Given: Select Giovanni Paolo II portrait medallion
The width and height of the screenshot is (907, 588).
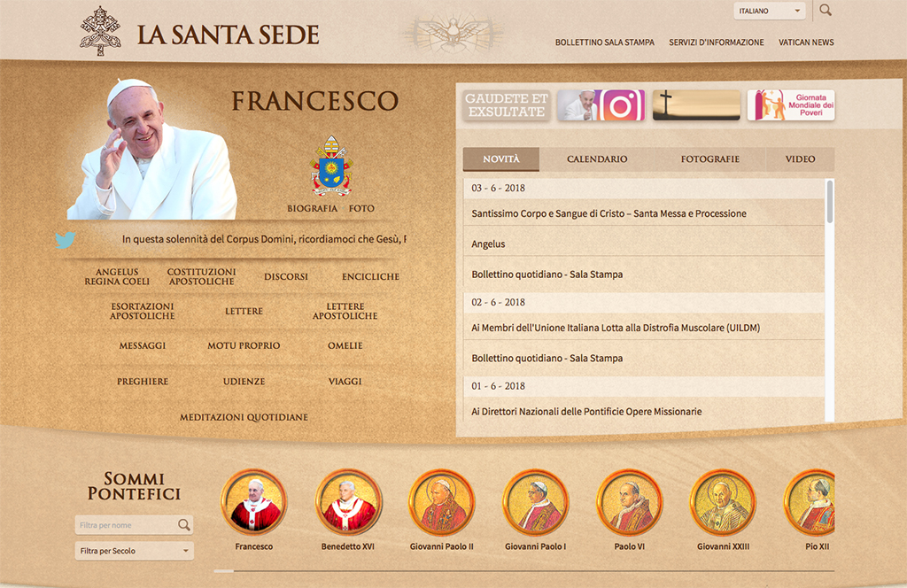Looking at the screenshot, I should pos(442,502).
